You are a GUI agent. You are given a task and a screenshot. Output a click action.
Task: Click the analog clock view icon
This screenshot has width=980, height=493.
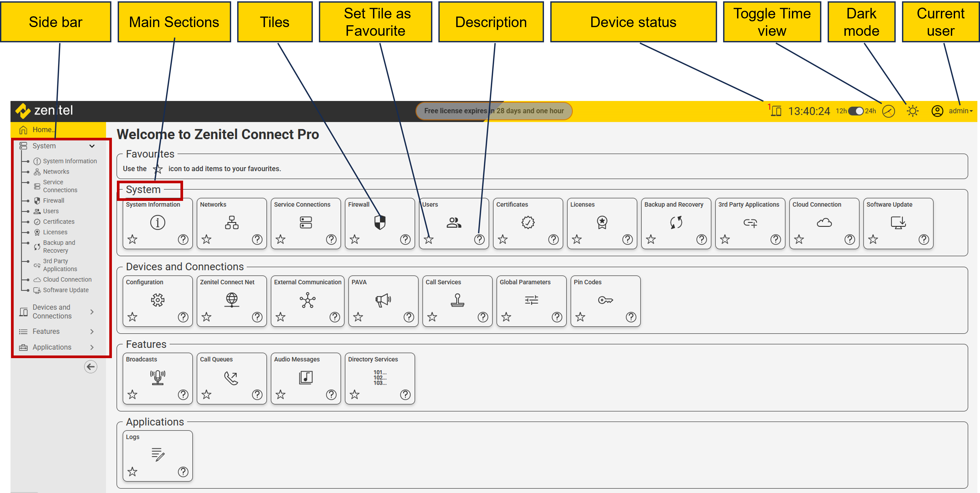coord(888,111)
